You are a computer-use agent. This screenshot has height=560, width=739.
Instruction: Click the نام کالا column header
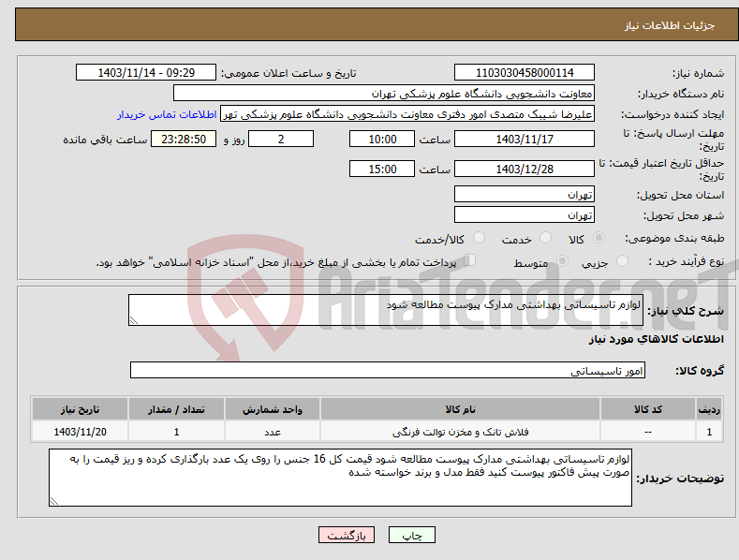pyautogui.click(x=460, y=409)
